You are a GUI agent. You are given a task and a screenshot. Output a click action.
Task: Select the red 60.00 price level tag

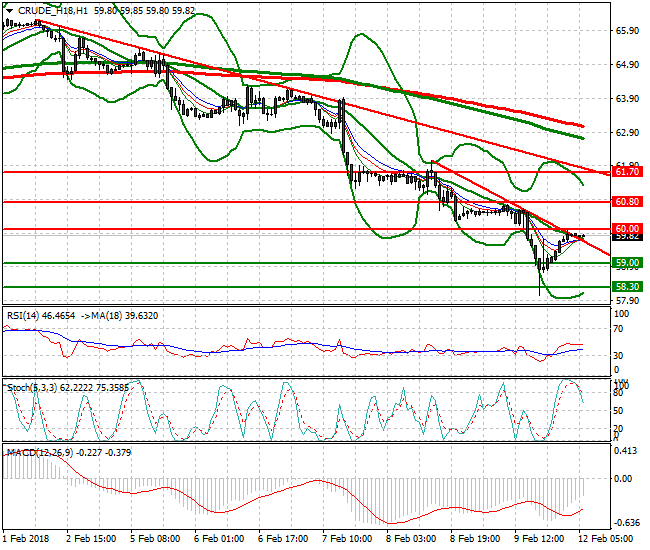pyautogui.click(x=626, y=229)
